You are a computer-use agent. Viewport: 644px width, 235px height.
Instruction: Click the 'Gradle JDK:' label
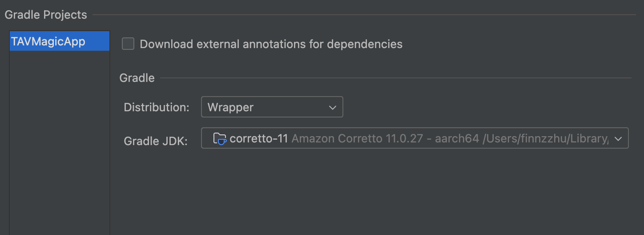click(x=156, y=141)
